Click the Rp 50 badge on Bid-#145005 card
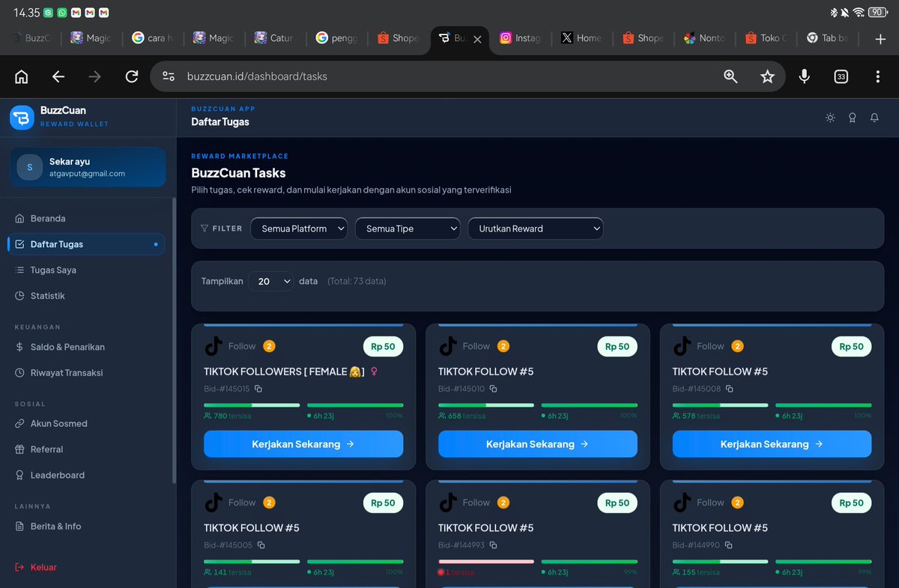Viewport: 899px width, 588px height. click(383, 503)
